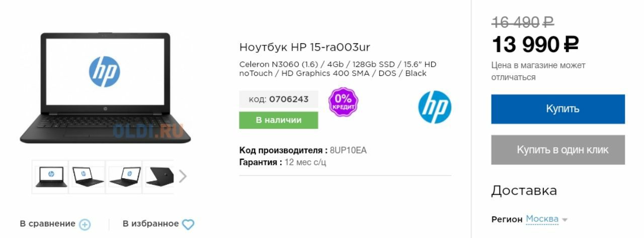Image resolution: width=644 pixels, height=238 pixels.
Task: Select the first front-view laptop thumbnail
Action: tap(51, 177)
